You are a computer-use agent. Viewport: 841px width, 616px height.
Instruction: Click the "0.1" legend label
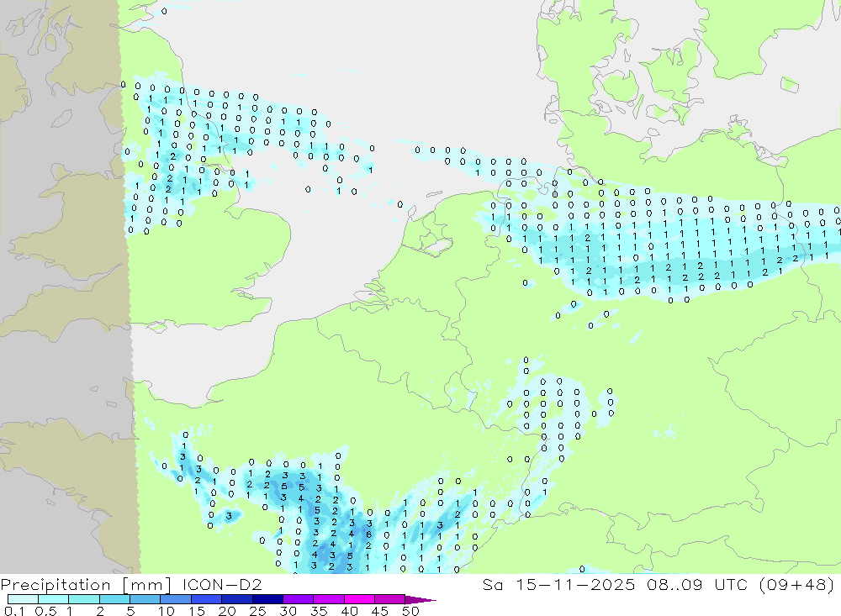pos(14,611)
